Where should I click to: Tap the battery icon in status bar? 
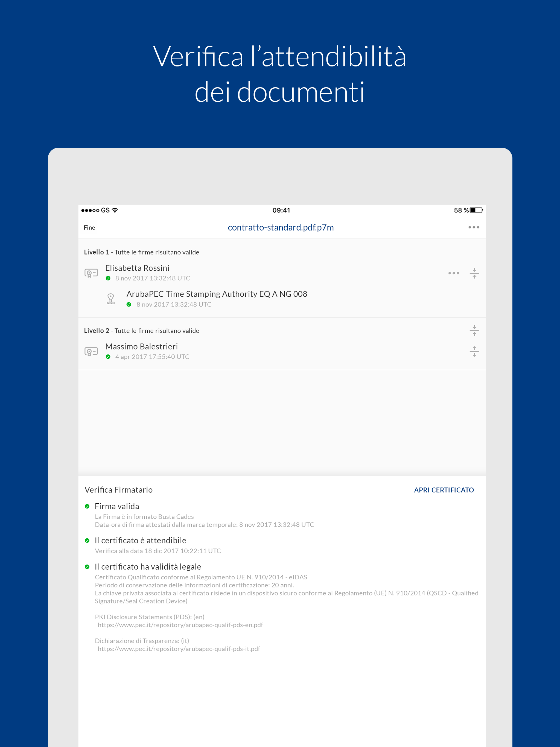coord(476,210)
